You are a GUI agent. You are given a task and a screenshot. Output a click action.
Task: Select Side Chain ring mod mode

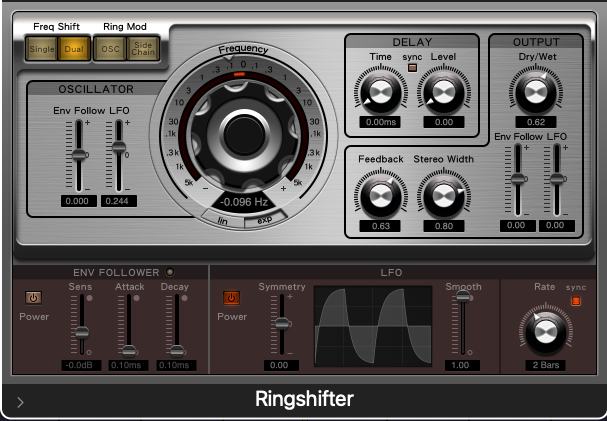(x=143, y=49)
